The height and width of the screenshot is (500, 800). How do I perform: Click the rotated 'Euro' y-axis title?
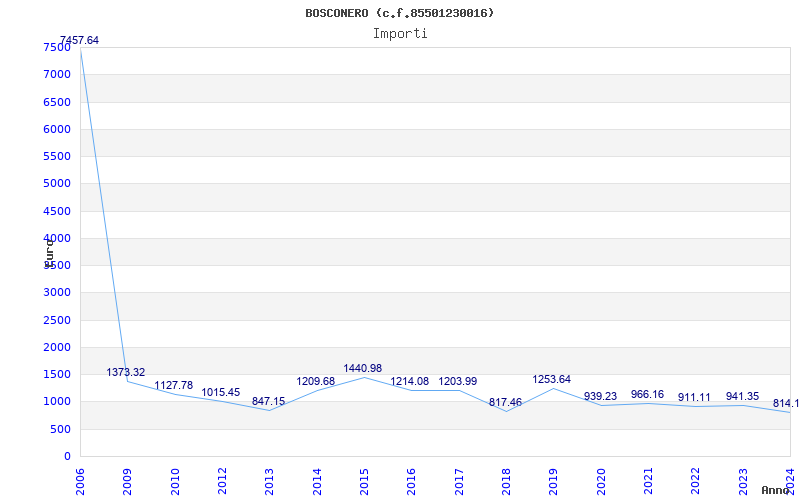click(x=48, y=250)
